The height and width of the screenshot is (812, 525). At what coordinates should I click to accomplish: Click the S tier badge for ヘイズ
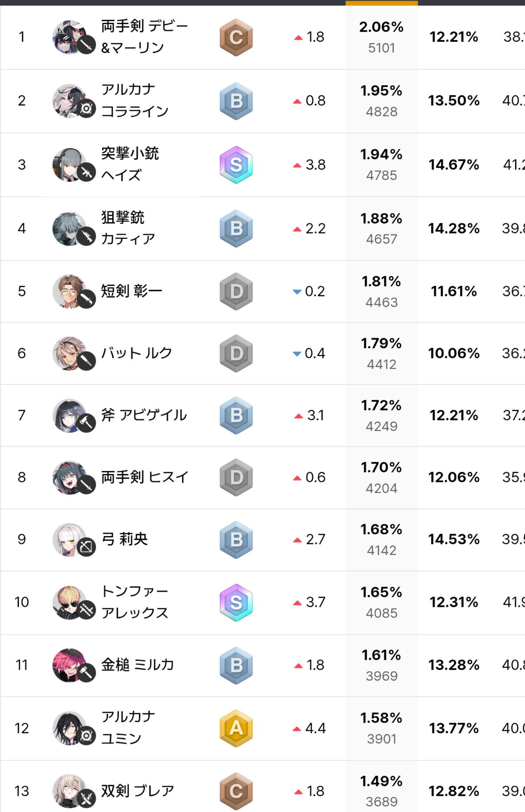(x=236, y=165)
